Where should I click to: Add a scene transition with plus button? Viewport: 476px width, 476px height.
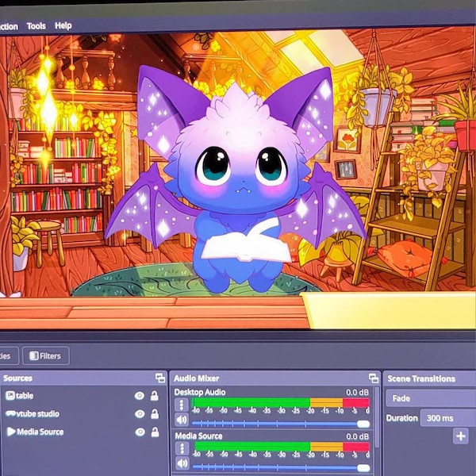tap(461, 436)
